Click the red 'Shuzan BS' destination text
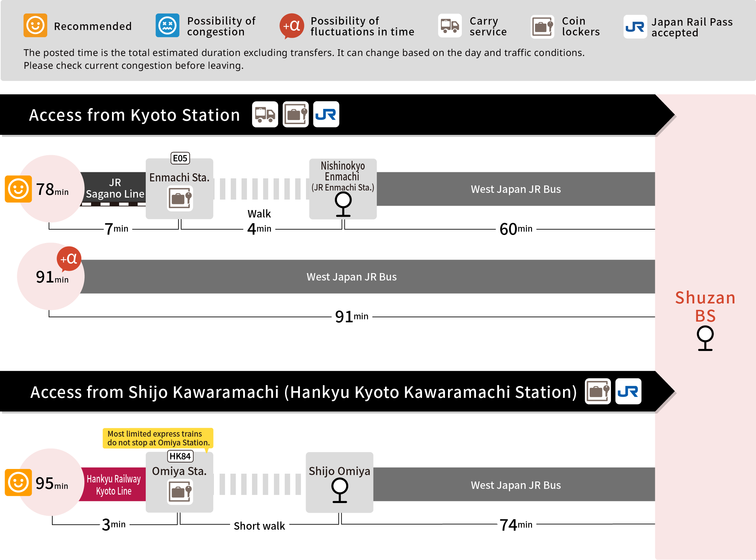The height and width of the screenshot is (560, 756). [x=705, y=306]
